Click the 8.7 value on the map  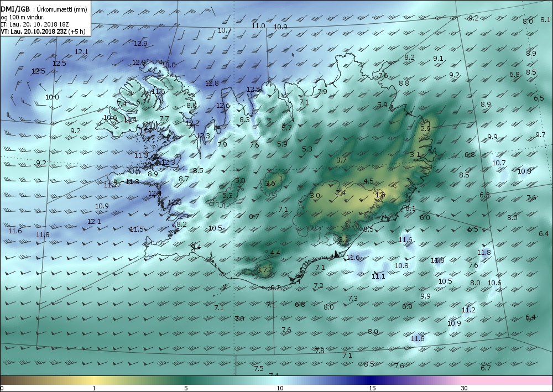(x=184, y=179)
